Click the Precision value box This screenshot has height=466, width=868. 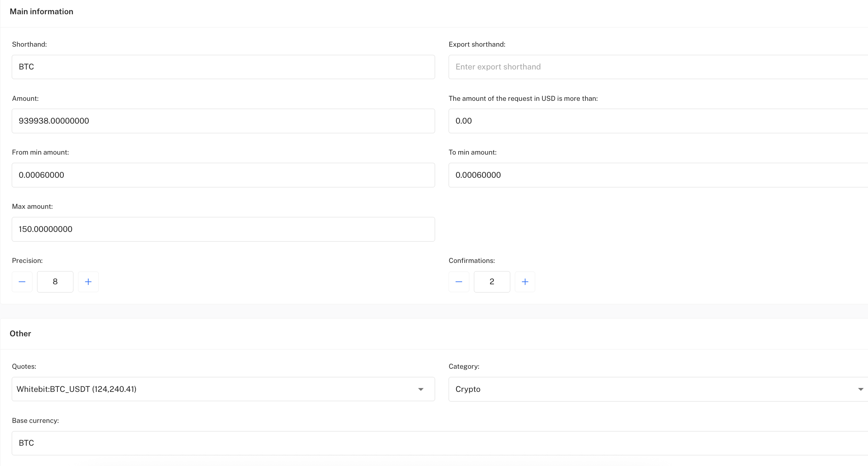tap(55, 282)
